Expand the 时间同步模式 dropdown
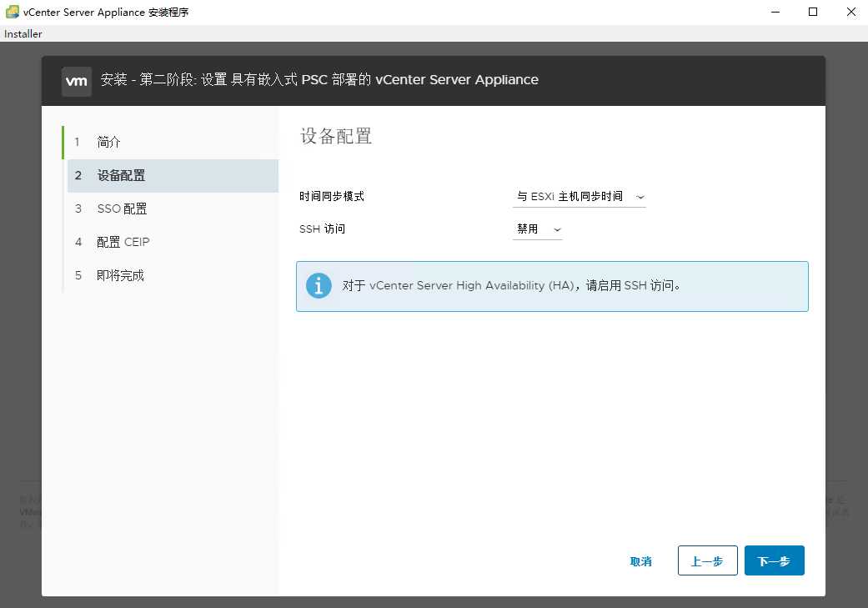The height and width of the screenshot is (608, 868). click(x=579, y=197)
